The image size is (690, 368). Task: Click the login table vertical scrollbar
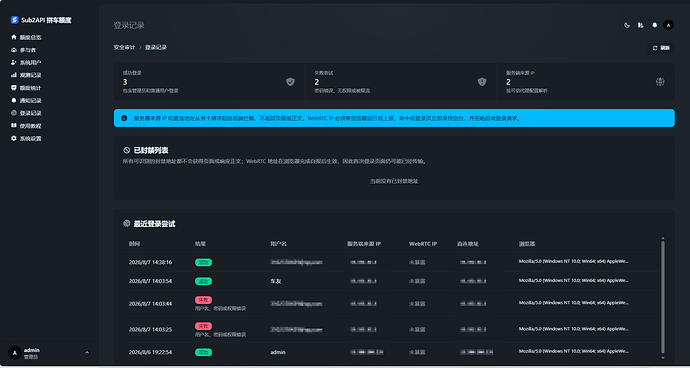pyautogui.click(x=663, y=297)
